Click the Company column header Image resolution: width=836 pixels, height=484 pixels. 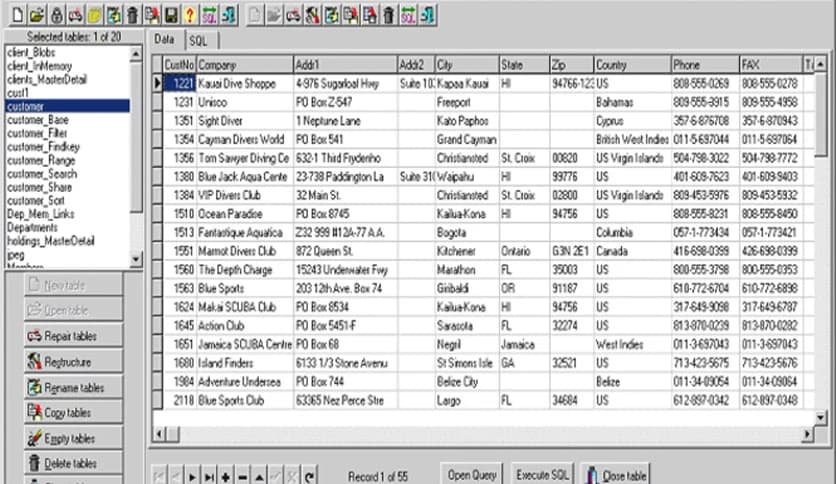pyautogui.click(x=245, y=65)
